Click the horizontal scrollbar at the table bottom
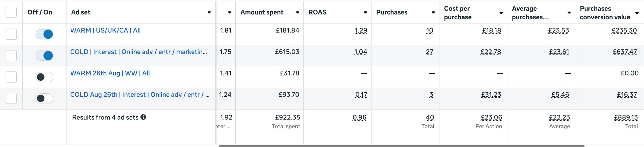The image size is (644, 147). click(401, 146)
